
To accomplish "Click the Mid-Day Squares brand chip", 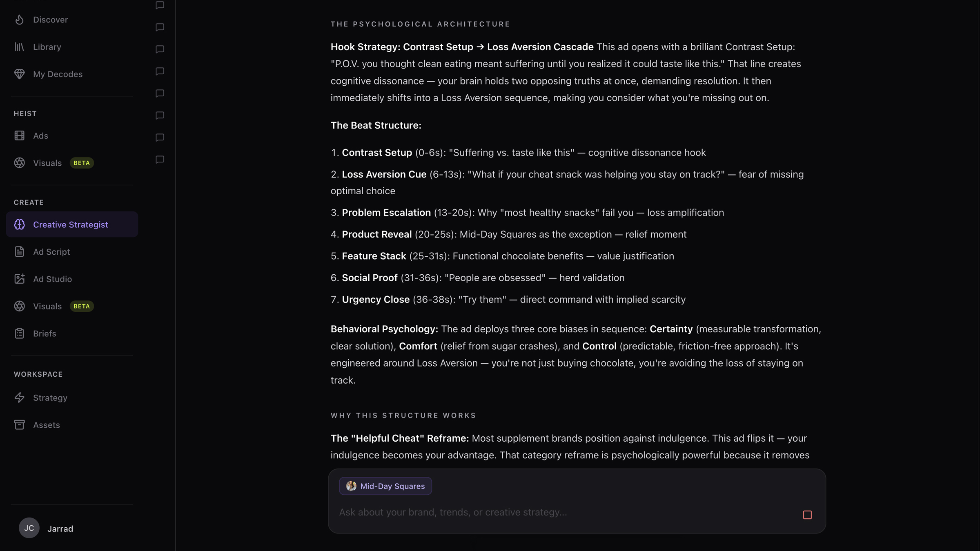I will [385, 486].
